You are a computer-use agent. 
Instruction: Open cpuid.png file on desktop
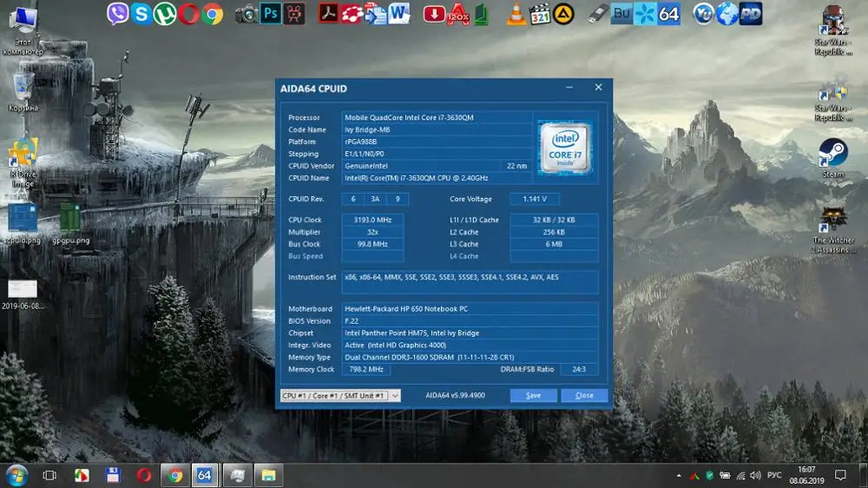[x=23, y=224]
